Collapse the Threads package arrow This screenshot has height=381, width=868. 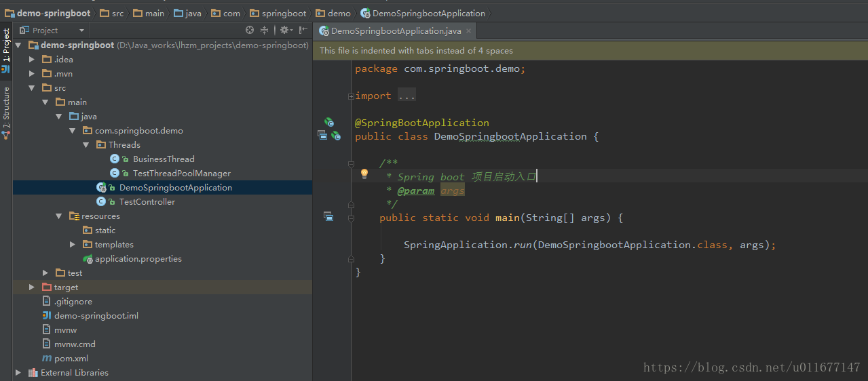(x=86, y=145)
